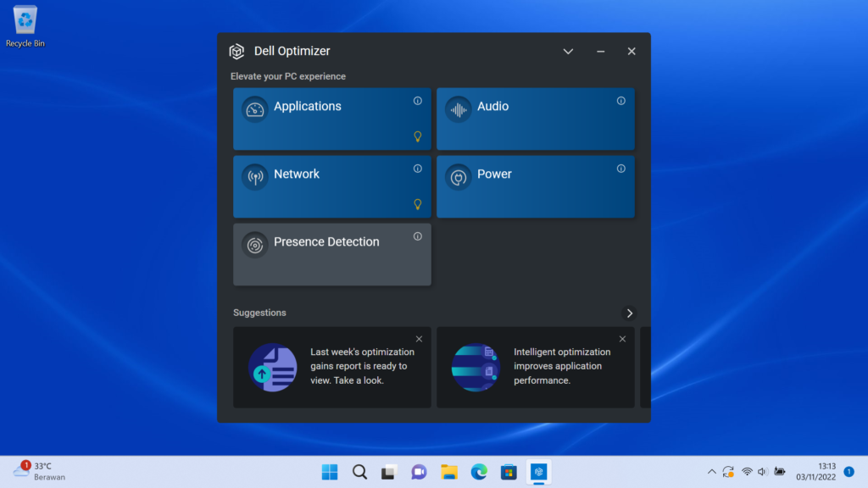Dismiss the optimization gains report suggestion

click(419, 339)
